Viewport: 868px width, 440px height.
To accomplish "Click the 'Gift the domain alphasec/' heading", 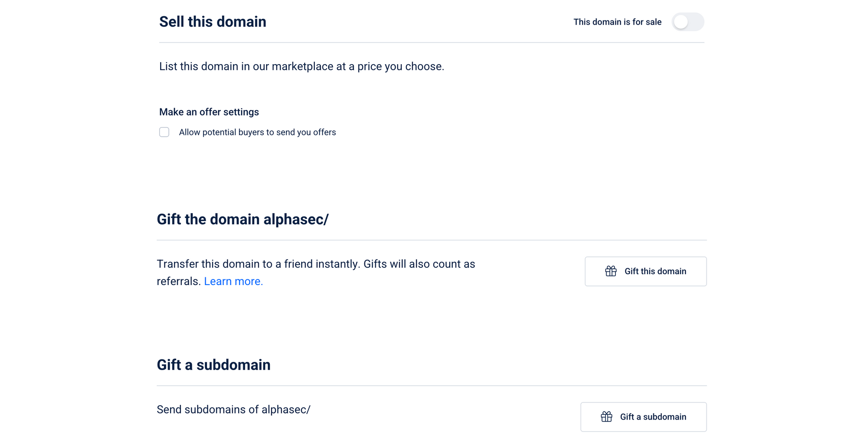I will [243, 219].
